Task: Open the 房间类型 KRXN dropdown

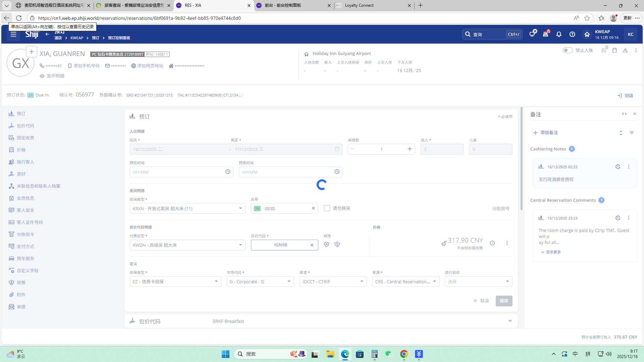Action: (240, 208)
